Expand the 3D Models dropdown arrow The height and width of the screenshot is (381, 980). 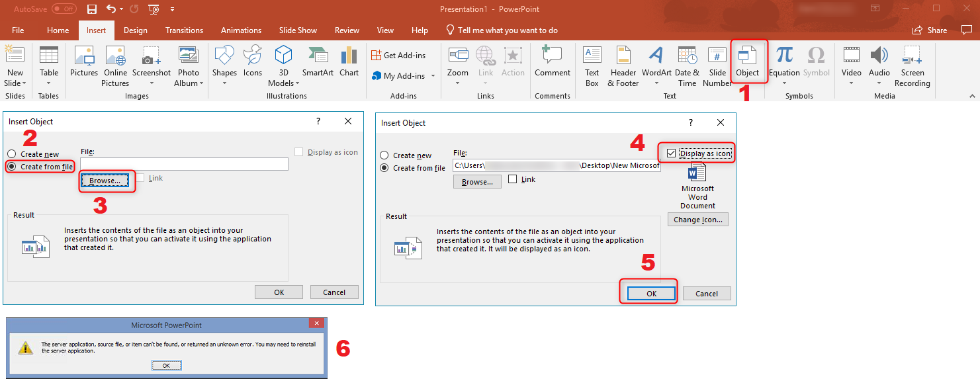tap(297, 83)
